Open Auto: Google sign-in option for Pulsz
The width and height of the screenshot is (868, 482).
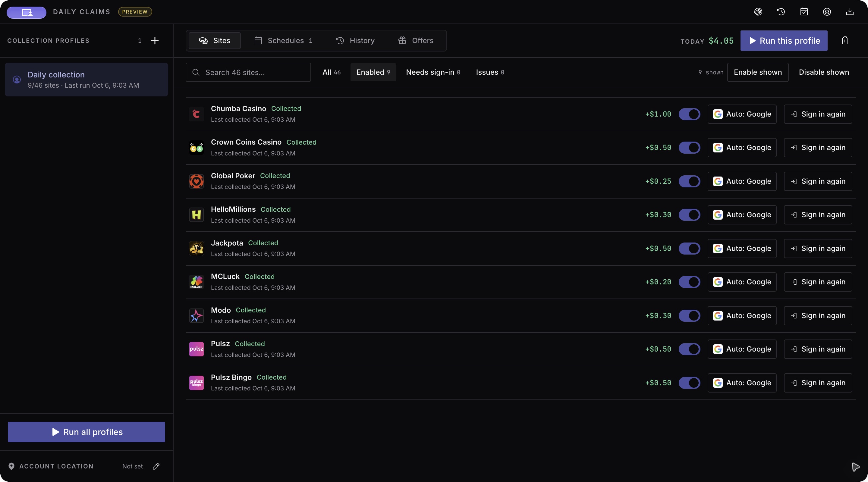tap(742, 349)
